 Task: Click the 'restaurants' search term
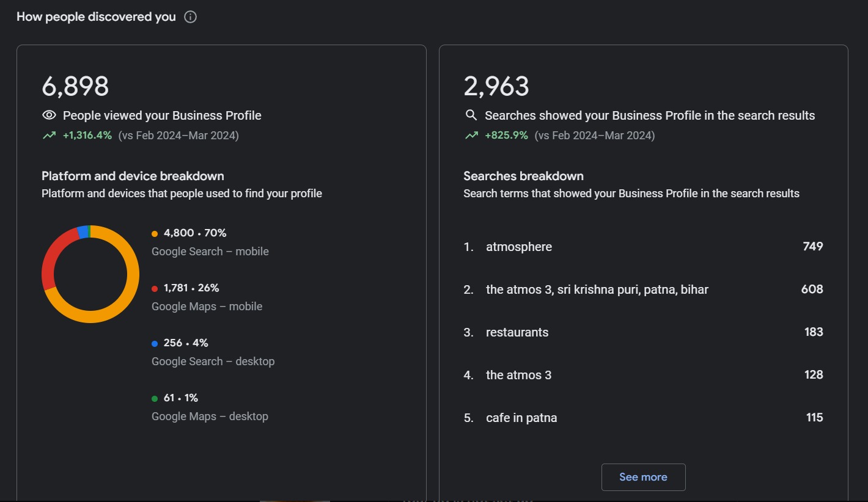pos(517,332)
